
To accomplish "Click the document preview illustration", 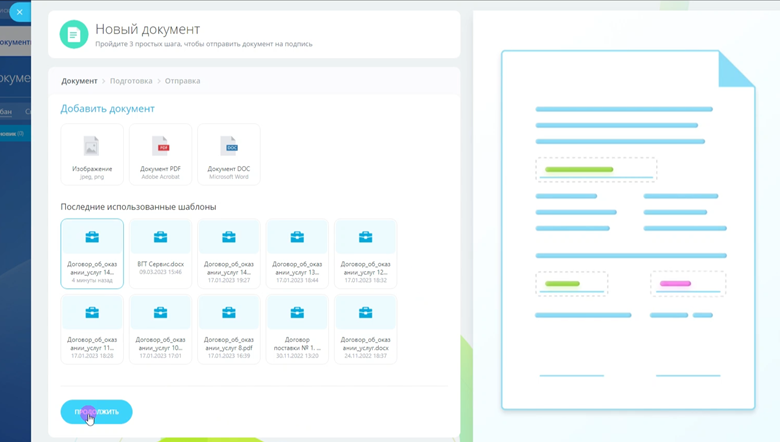I will (x=628, y=230).
